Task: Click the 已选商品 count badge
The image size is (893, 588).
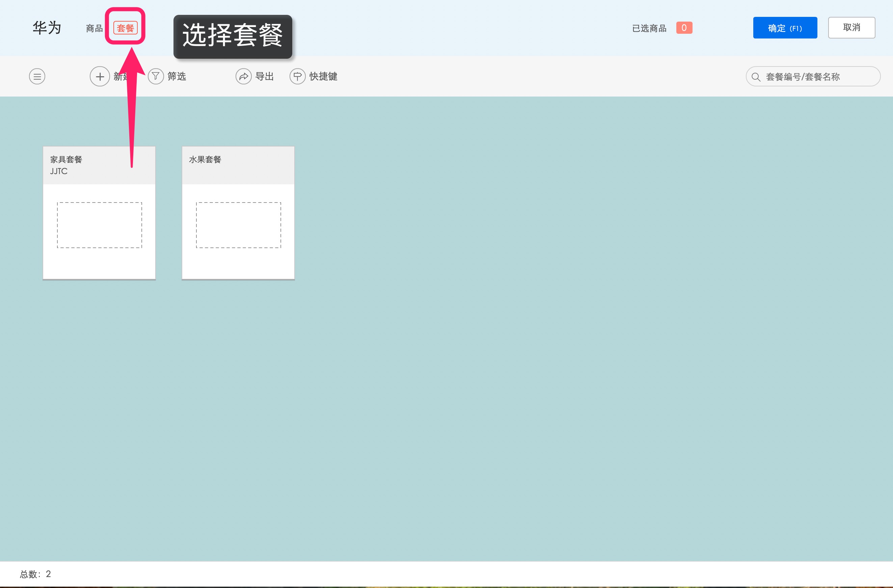Action: 684,27
